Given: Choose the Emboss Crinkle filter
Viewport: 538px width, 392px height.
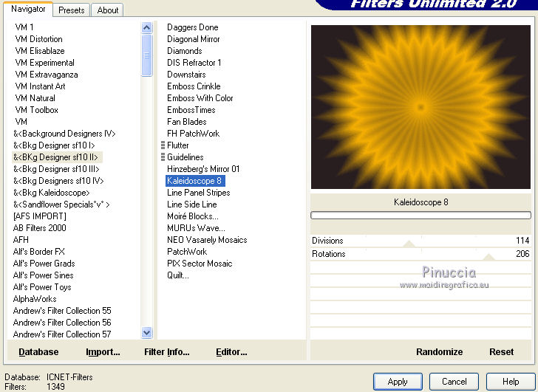Looking at the screenshot, I should coord(194,86).
